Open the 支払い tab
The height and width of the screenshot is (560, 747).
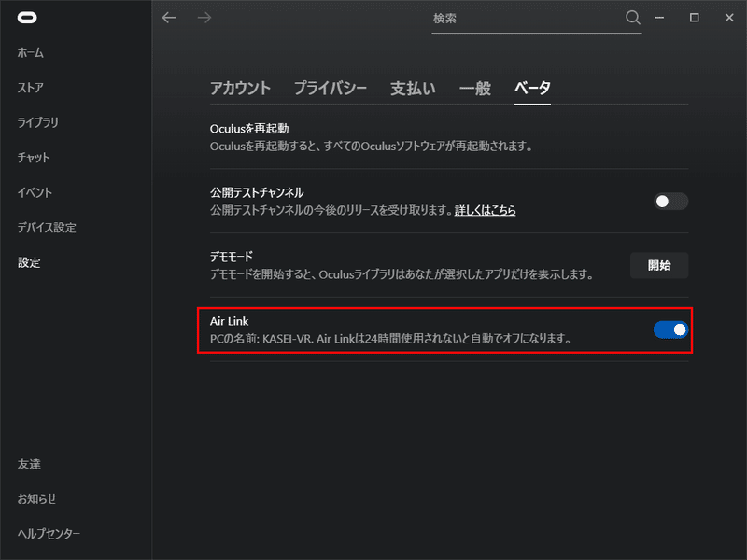coord(412,88)
